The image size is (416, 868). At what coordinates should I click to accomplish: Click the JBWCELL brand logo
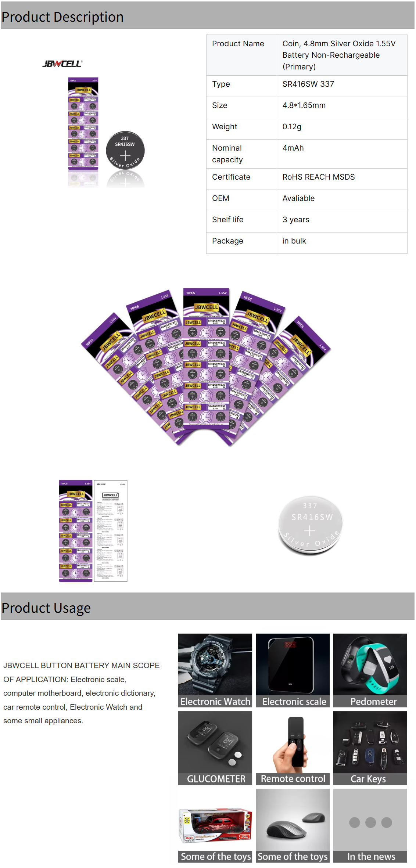click(62, 64)
